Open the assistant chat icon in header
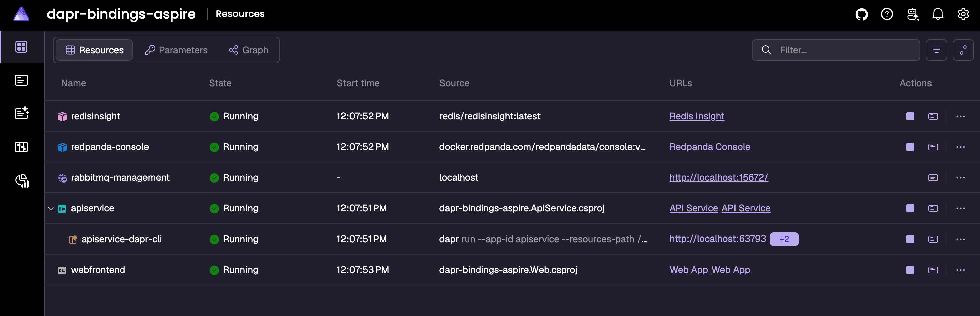Image resolution: width=980 pixels, height=316 pixels. tap(913, 14)
